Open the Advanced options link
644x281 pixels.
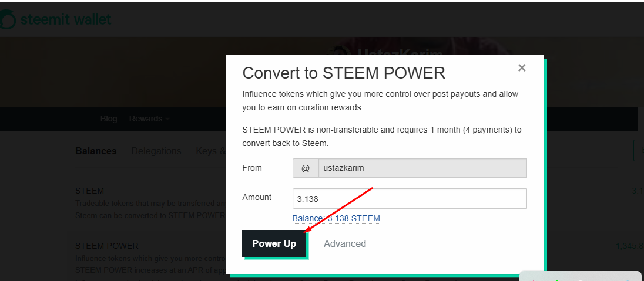pos(345,243)
